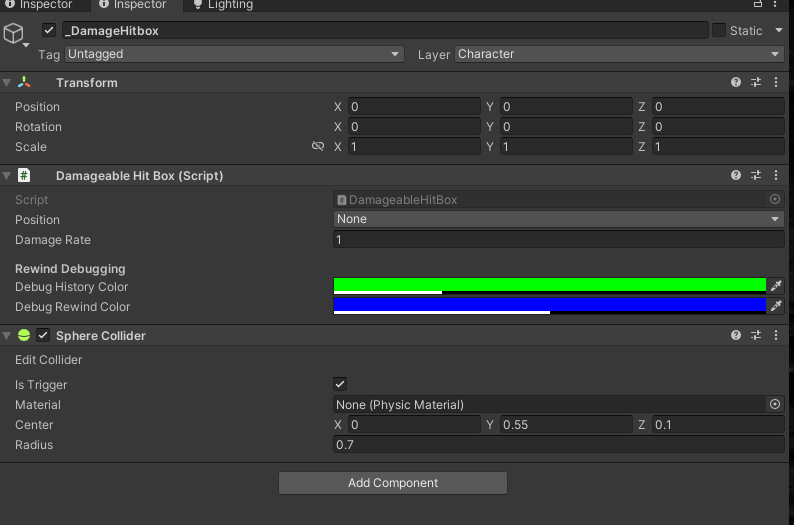Open Inspector panel kebab menu
Image resolution: width=794 pixels, height=525 pixels.
(775, 4)
